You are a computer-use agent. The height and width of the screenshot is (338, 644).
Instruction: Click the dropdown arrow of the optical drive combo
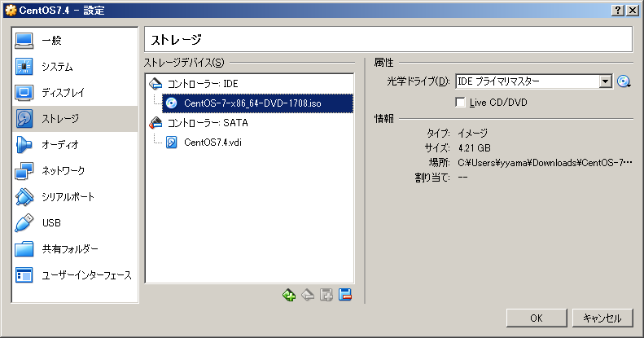[605, 81]
